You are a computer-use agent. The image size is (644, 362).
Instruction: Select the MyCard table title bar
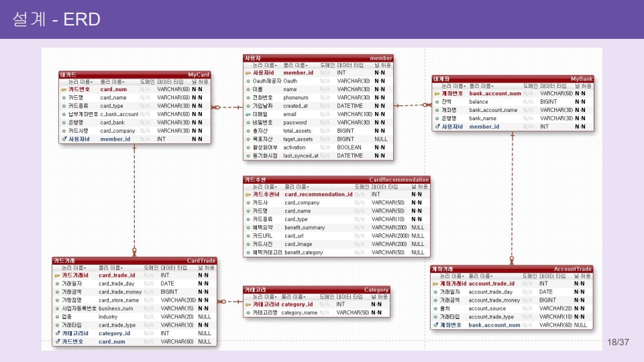[135, 74]
